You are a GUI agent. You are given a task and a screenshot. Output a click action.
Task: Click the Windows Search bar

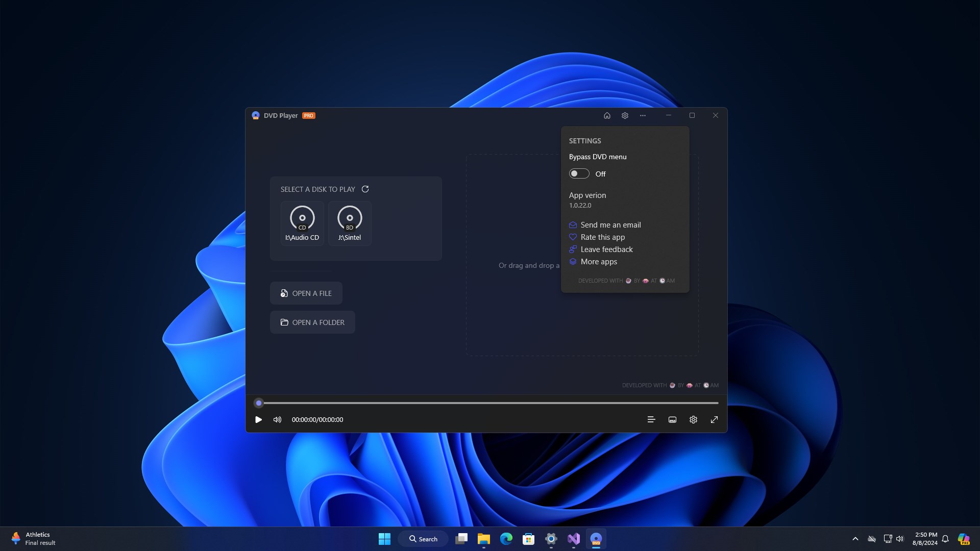[423, 538]
